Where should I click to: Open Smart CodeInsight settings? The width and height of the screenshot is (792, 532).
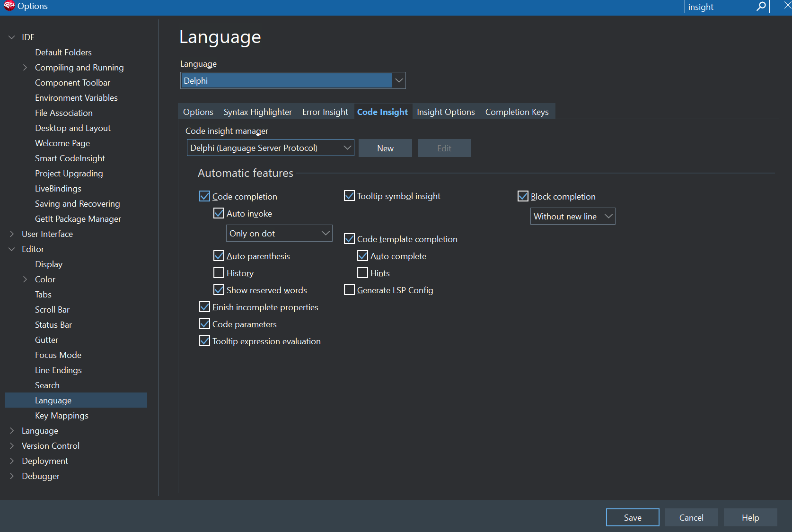click(70, 158)
